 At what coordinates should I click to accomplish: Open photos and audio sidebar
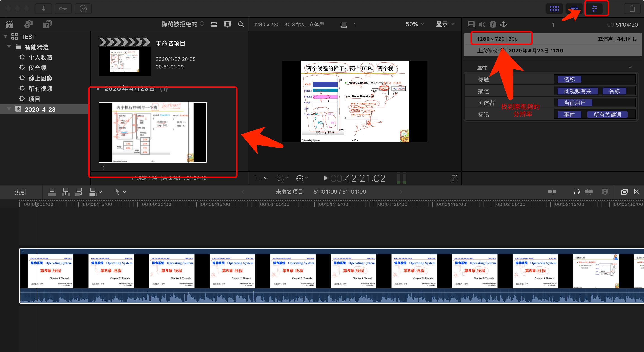[x=28, y=24]
